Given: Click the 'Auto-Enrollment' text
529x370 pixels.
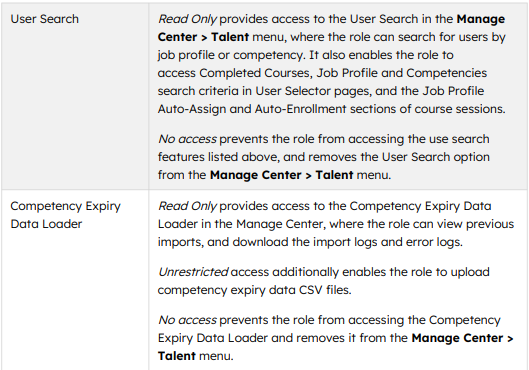Looking at the screenshot, I should click(300, 109).
